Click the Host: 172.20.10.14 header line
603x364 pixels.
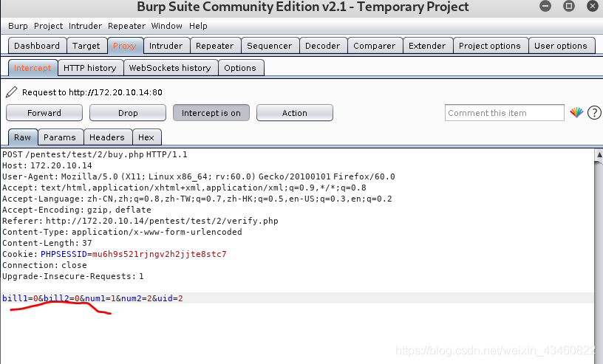(x=47, y=165)
